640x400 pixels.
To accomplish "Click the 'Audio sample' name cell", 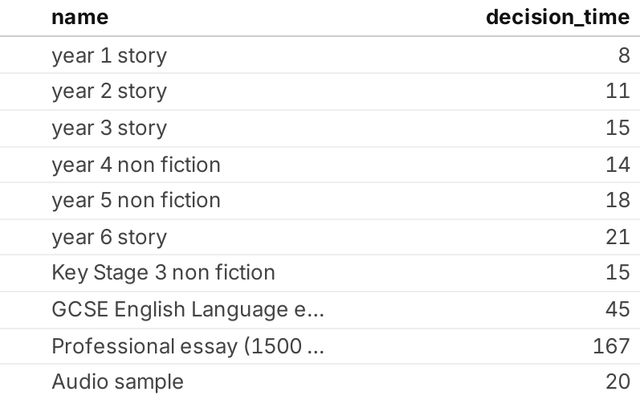I will click(x=118, y=381).
